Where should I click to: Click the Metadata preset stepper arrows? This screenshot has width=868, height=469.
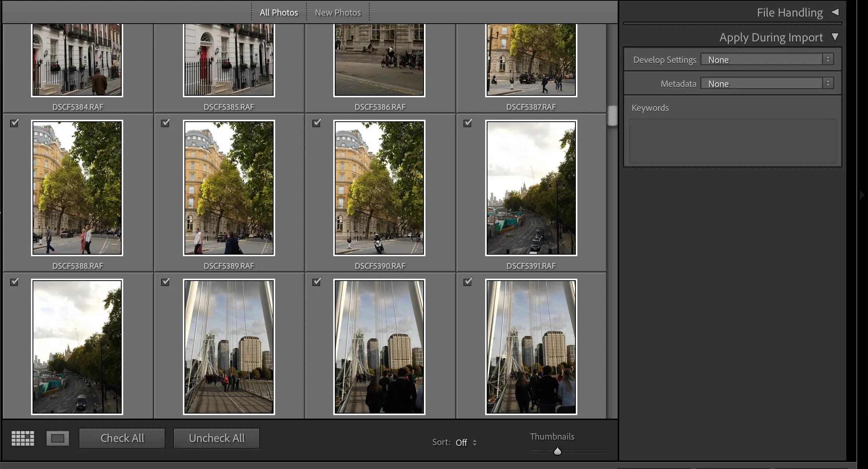click(x=828, y=83)
